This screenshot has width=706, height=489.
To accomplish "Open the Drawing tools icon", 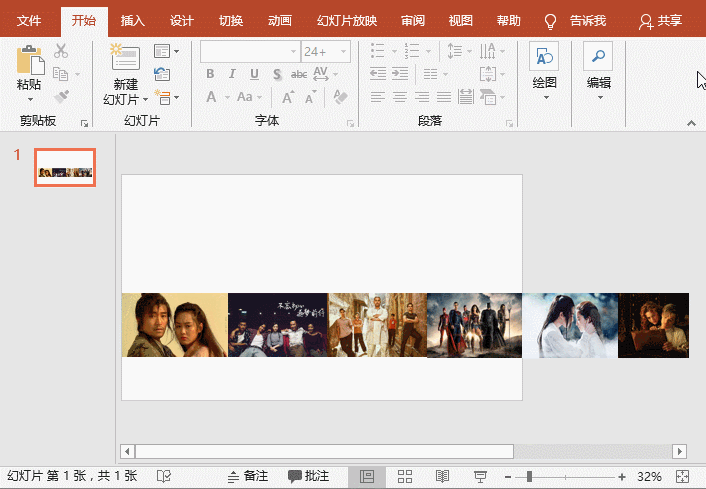I will 544,58.
